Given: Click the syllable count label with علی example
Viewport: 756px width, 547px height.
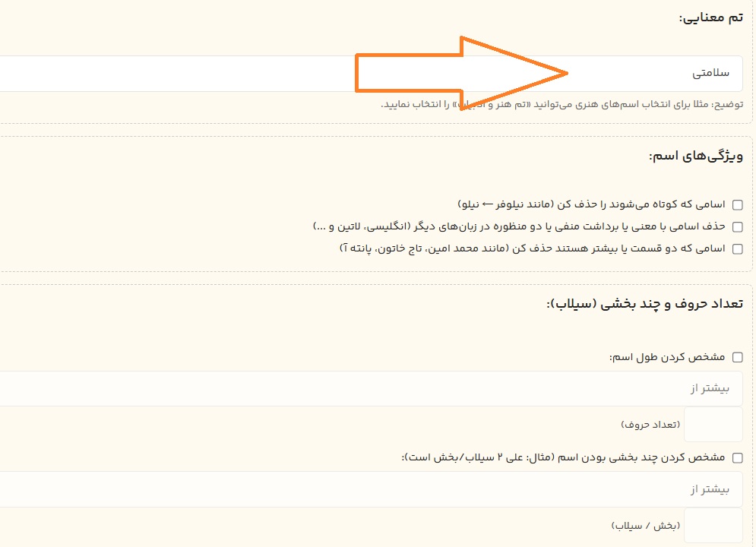Looking at the screenshot, I should point(562,457).
